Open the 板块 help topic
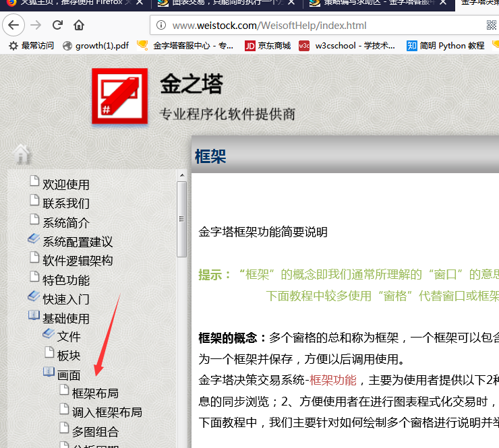Screen dimensions: 499x448 click(69, 356)
